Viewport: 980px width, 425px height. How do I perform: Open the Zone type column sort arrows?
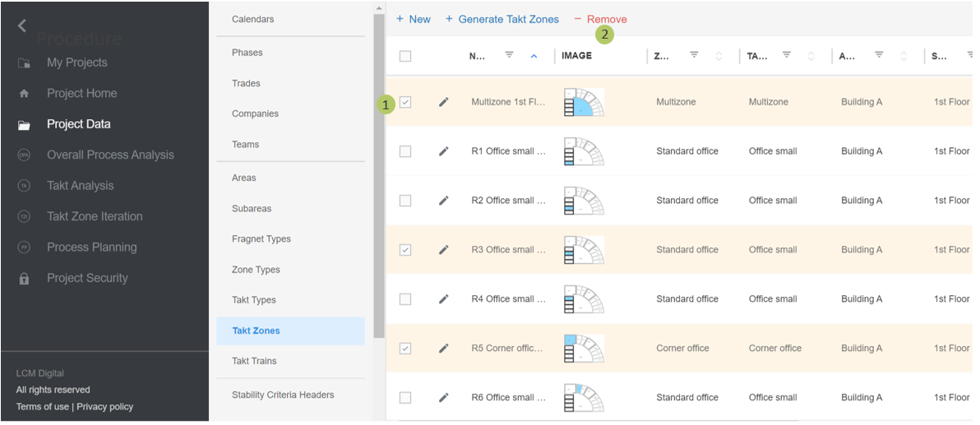tap(719, 56)
